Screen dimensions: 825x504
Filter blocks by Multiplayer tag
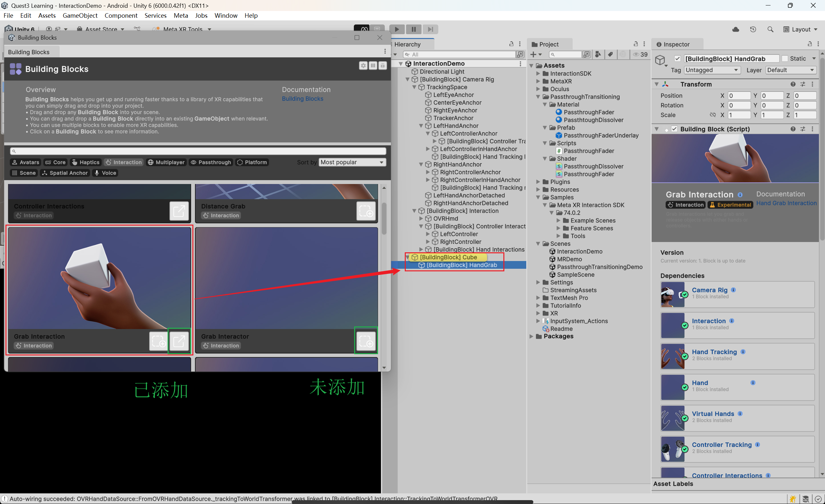166,162
